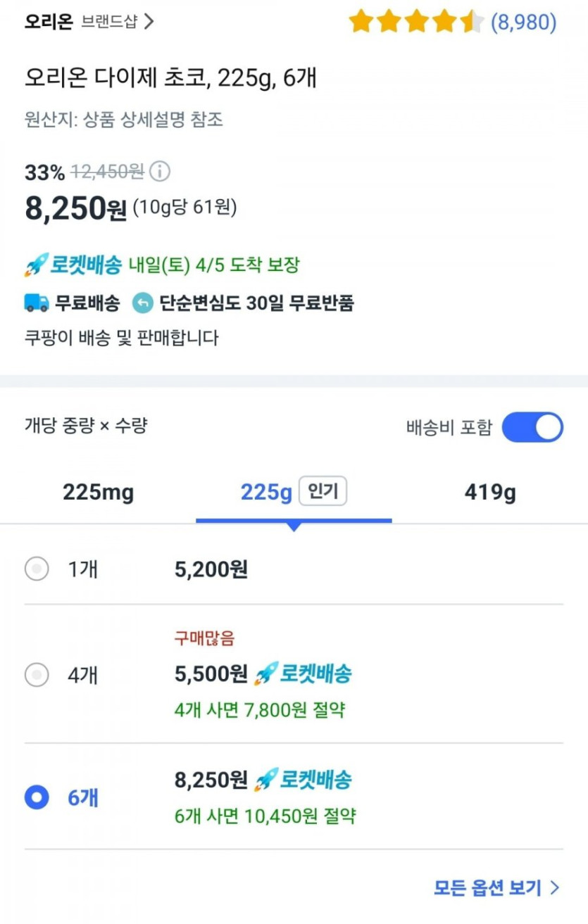This screenshot has height=924, width=588.
Task: Select the 4개 quantity radio button
Action: tap(37, 676)
